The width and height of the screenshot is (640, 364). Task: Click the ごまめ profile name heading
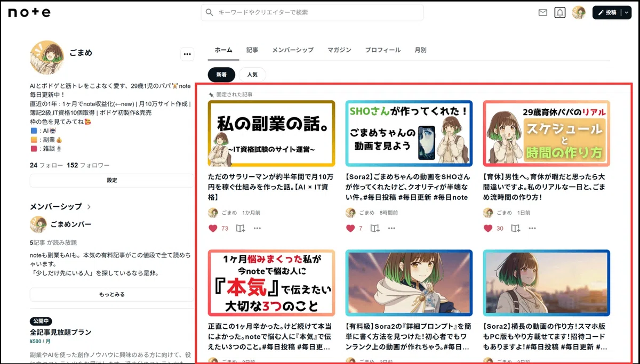pos(81,53)
